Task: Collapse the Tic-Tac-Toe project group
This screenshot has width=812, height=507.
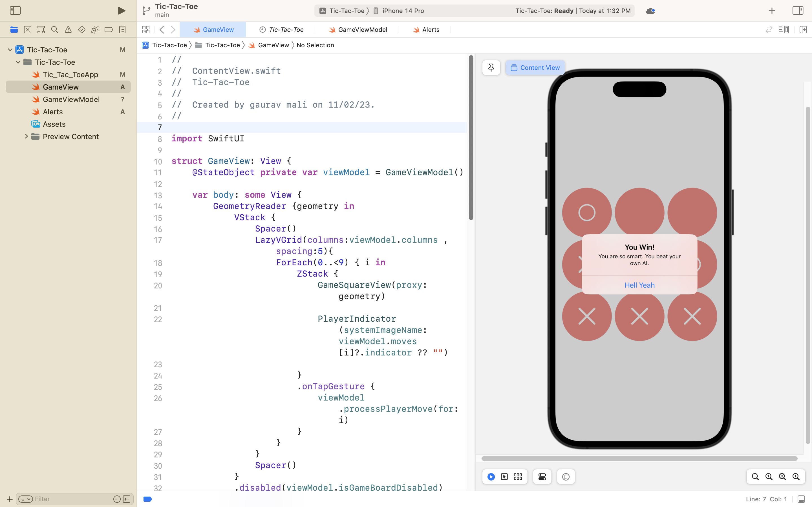Action: [10, 49]
